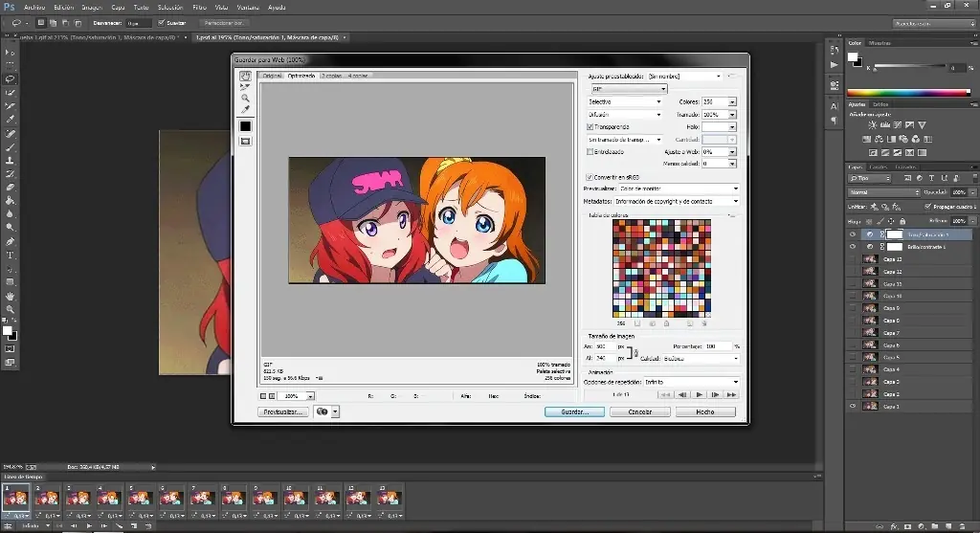The image size is (980, 533).
Task: Click the Guardar button
Action: pyautogui.click(x=574, y=411)
